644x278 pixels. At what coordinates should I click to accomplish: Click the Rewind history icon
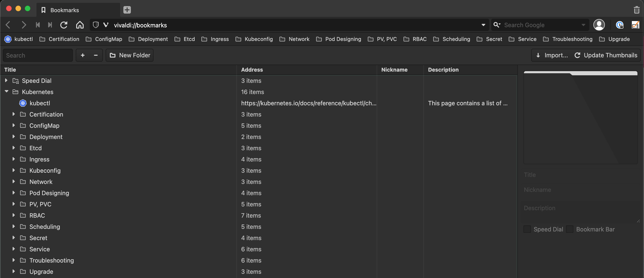(38, 25)
